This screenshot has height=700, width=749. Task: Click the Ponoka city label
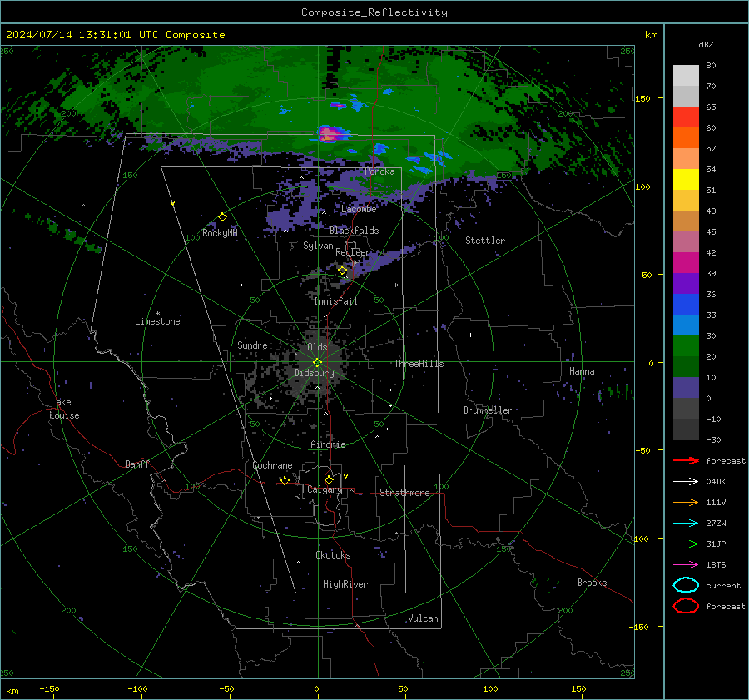click(379, 171)
